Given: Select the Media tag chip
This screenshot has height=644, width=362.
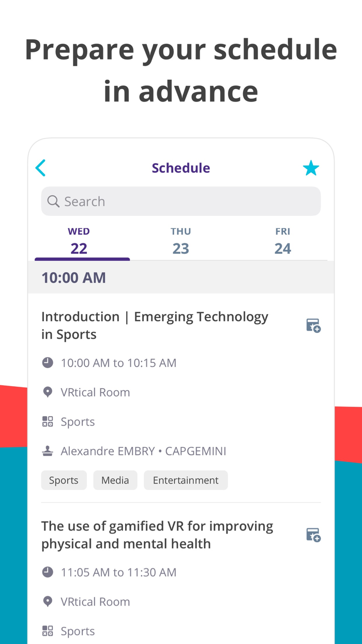Looking at the screenshot, I should coord(115,480).
